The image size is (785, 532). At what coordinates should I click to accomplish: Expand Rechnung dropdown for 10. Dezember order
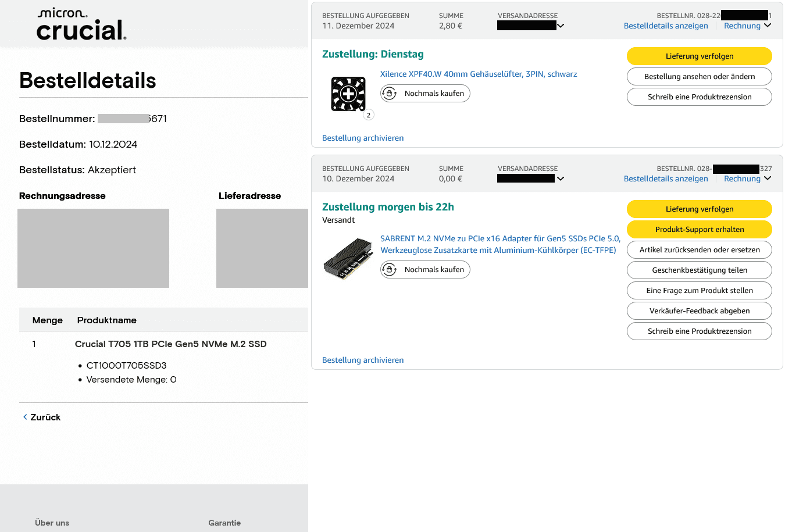(768, 178)
